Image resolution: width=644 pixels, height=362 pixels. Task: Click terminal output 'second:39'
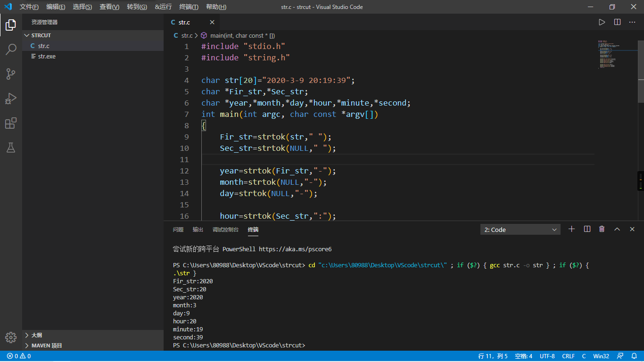point(188,337)
